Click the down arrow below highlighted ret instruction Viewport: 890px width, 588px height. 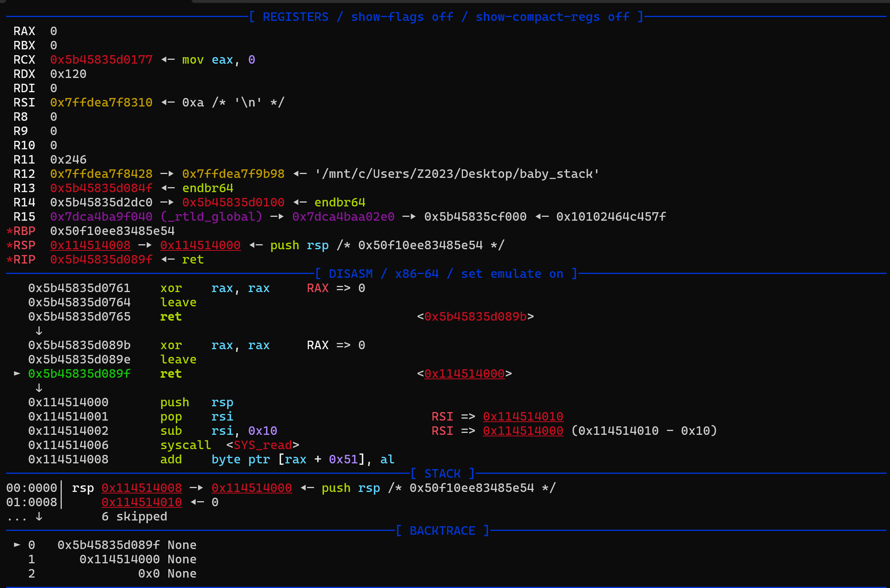[39, 388]
